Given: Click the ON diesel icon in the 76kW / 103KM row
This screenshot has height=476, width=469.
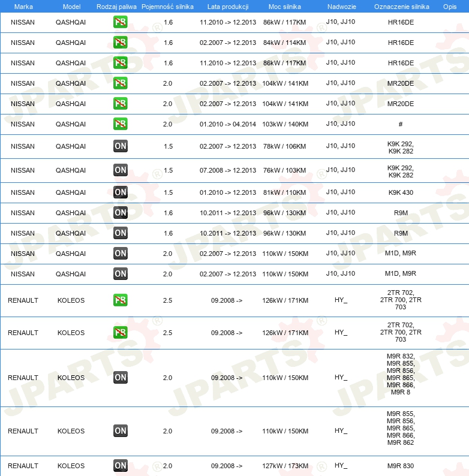Looking at the screenshot, I should coord(121,170).
